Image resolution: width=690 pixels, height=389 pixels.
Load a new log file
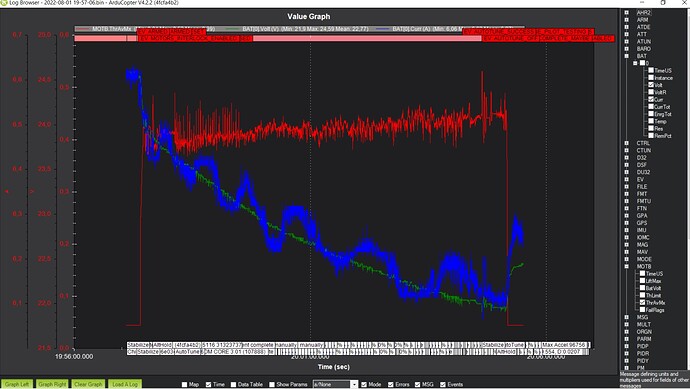click(125, 384)
